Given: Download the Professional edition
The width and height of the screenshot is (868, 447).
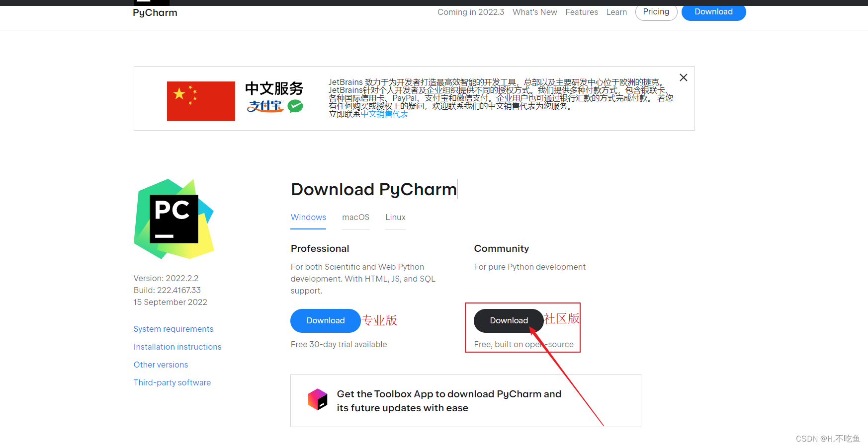Looking at the screenshot, I should coord(326,321).
